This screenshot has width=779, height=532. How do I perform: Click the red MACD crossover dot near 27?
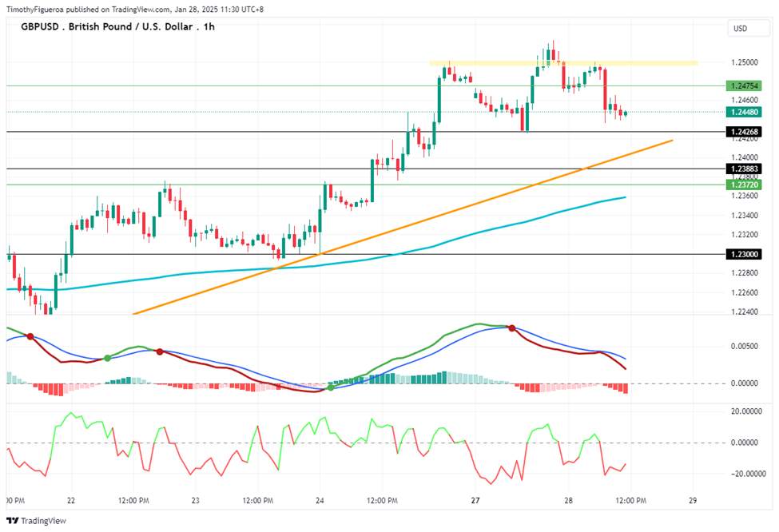pos(511,328)
